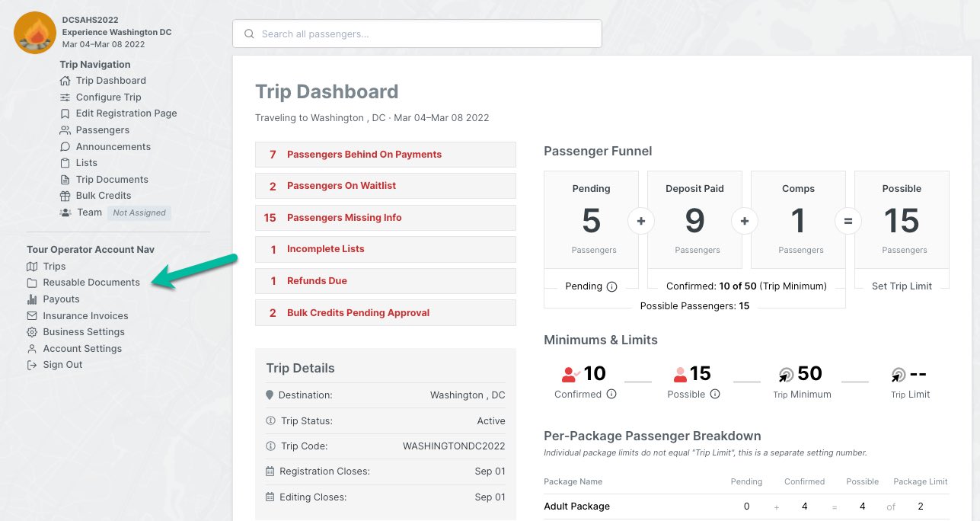Click the info icon beside Possible count
The image size is (980, 521).
pyautogui.click(x=715, y=395)
